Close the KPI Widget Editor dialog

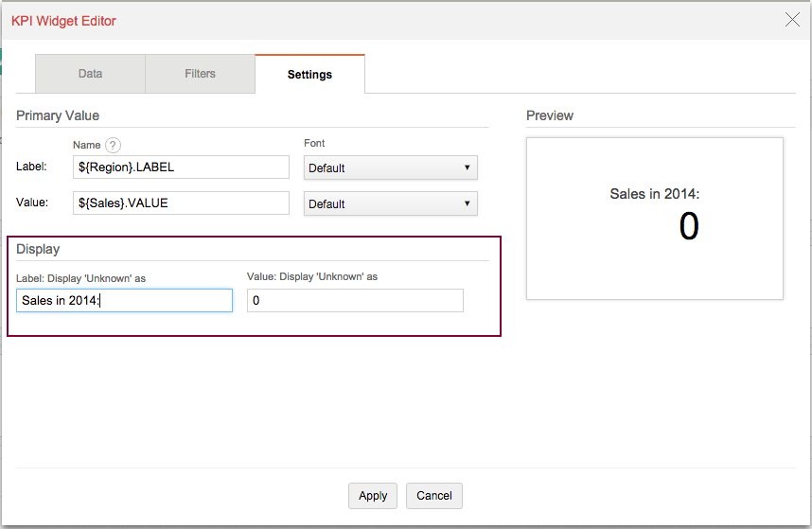point(792,20)
